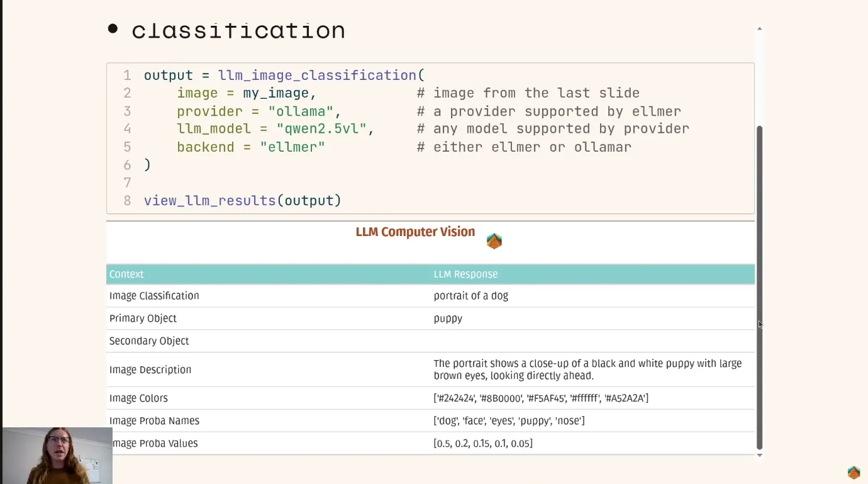Screen dimensions: 868x484
Task: Click the slide's vertical scrollbar thumb
Action: [x=759, y=286]
